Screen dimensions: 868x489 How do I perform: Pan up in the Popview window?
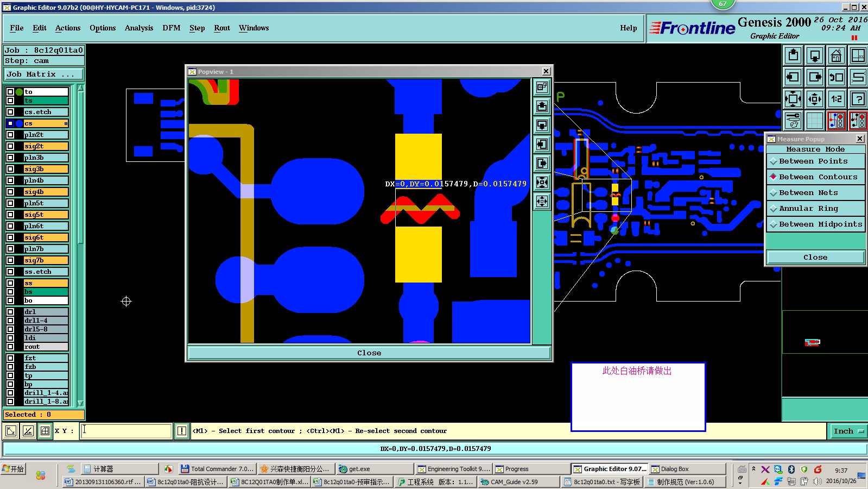(x=542, y=106)
